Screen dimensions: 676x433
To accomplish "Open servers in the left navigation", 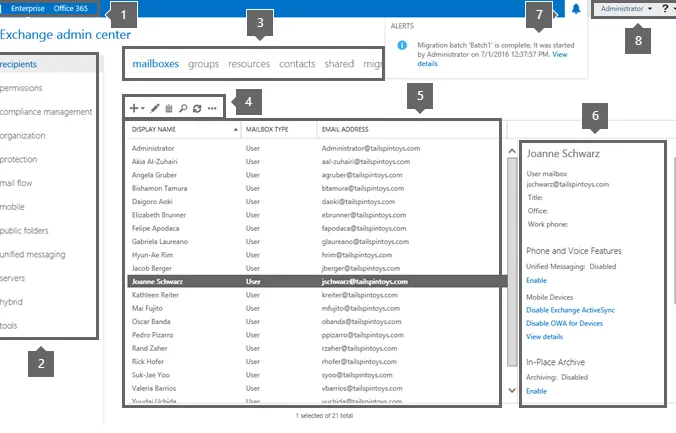I will 13,278.
